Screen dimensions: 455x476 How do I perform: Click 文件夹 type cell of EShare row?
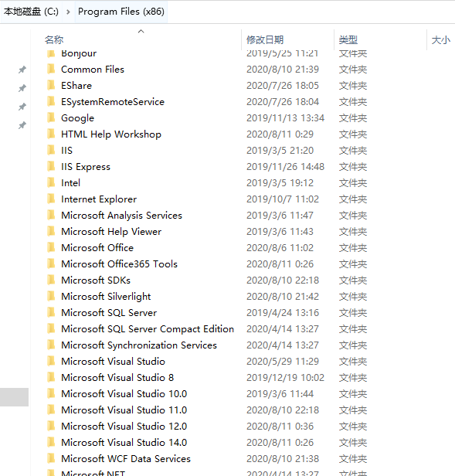point(353,86)
